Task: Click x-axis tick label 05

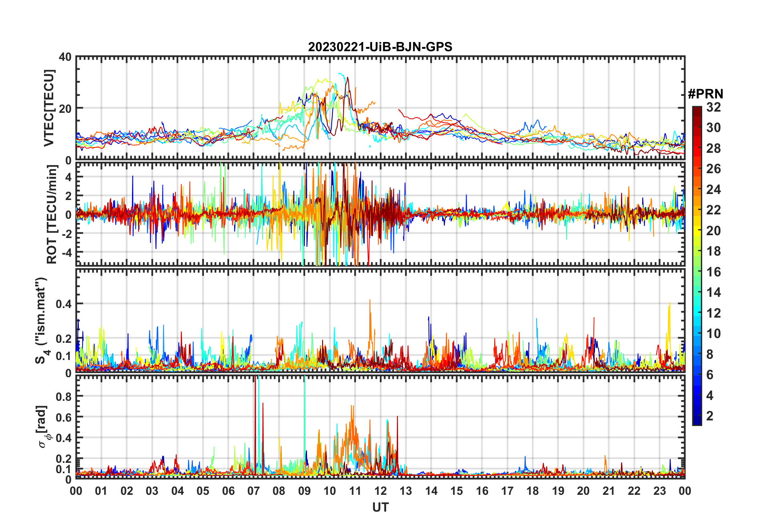Action: pos(203,491)
